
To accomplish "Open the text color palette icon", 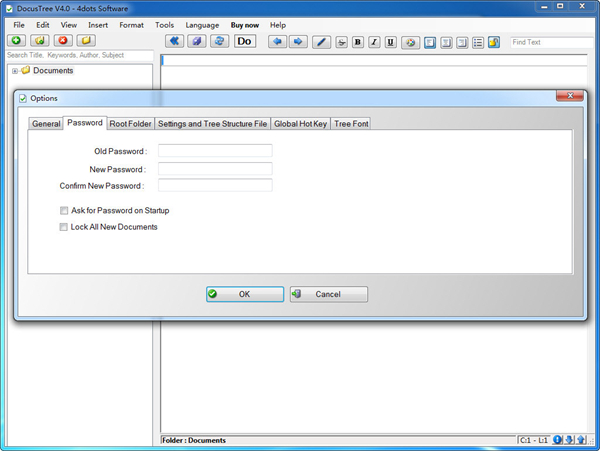I will [x=410, y=42].
